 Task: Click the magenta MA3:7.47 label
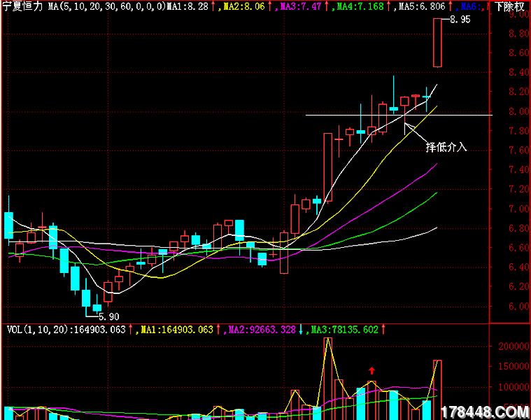301,6
